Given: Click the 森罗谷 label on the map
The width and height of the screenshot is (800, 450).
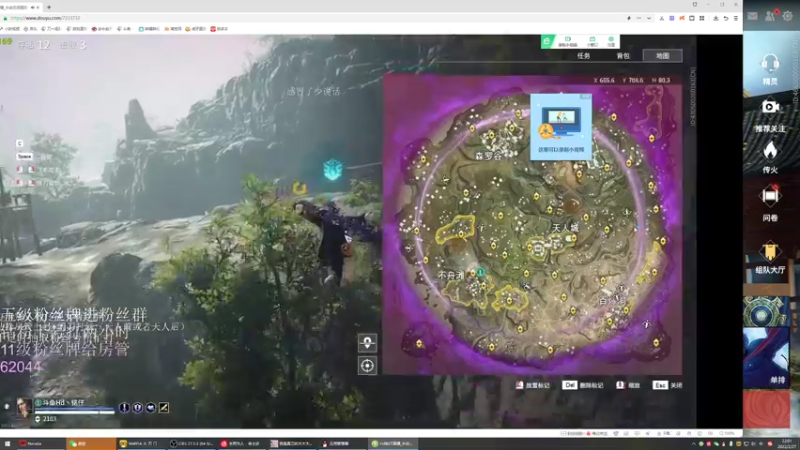Looking at the screenshot, I should tap(488, 156).
